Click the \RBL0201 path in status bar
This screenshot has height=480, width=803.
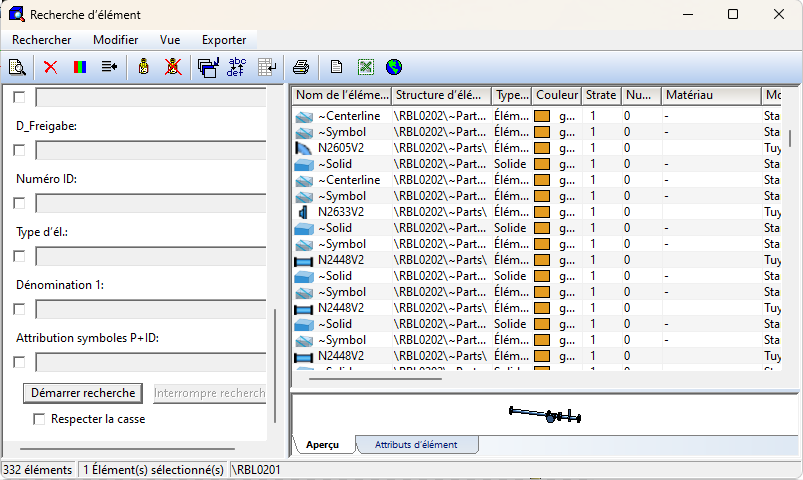pyautogui.click(x=257, y=470)
